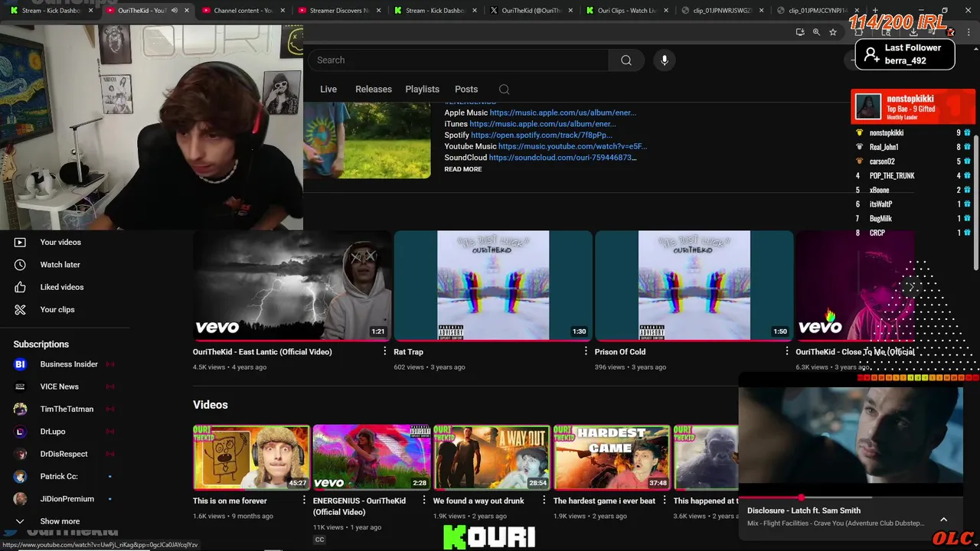The width and height of the screenshot is (980, 551).
Task: Switch to the Ouri Clips browser tab
Action: coord(626,11)
